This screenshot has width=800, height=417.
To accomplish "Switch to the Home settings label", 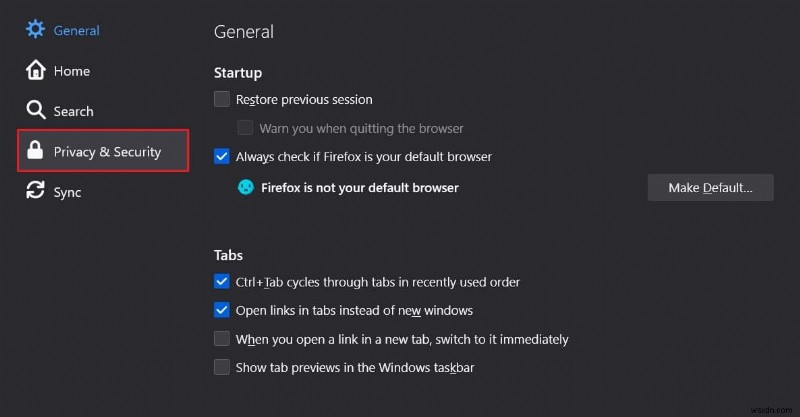I will pyautogui.click(x=72, y=71).
